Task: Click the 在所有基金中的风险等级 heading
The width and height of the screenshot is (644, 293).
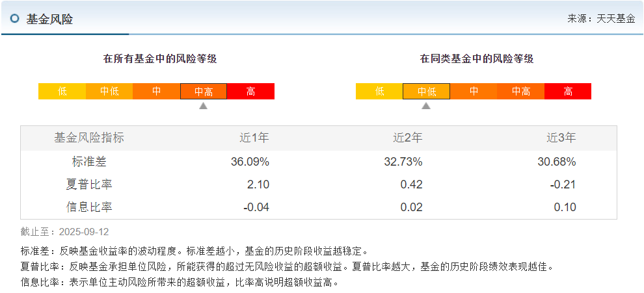Action: (x=160, y=58)
